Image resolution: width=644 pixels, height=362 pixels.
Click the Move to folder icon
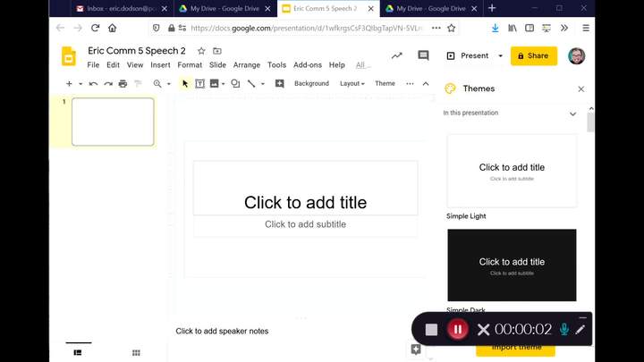[x=217, y=51]
